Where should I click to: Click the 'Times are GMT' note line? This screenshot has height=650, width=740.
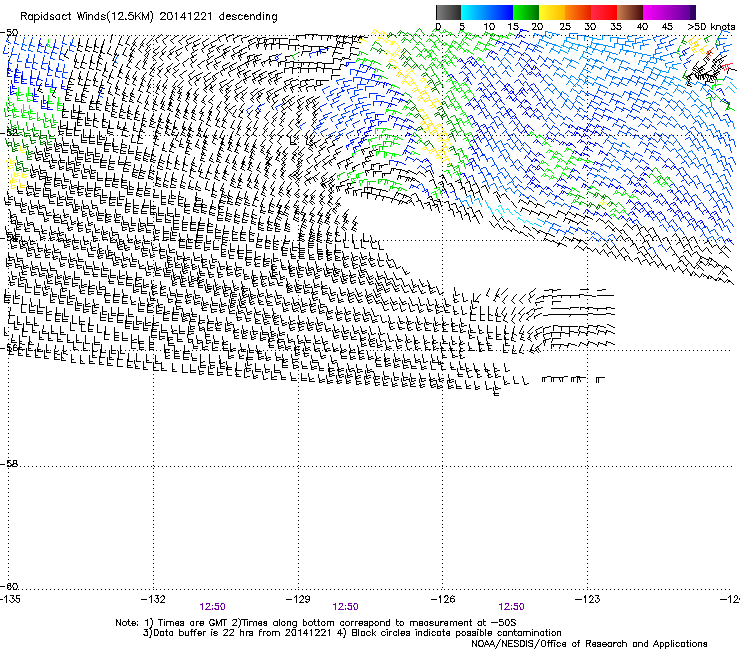(316, 623)
